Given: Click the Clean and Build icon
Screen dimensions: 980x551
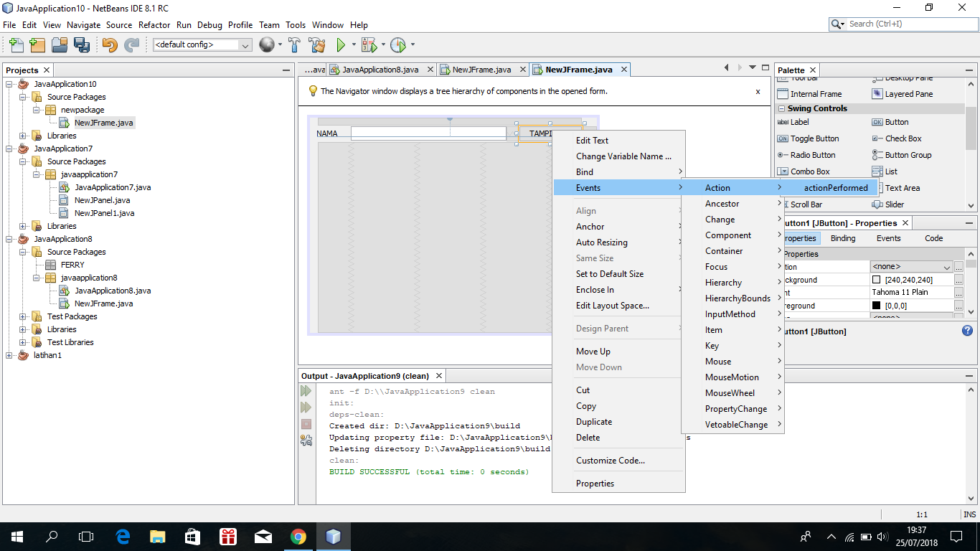Looking at the screenshot, I should coord(317,45).
